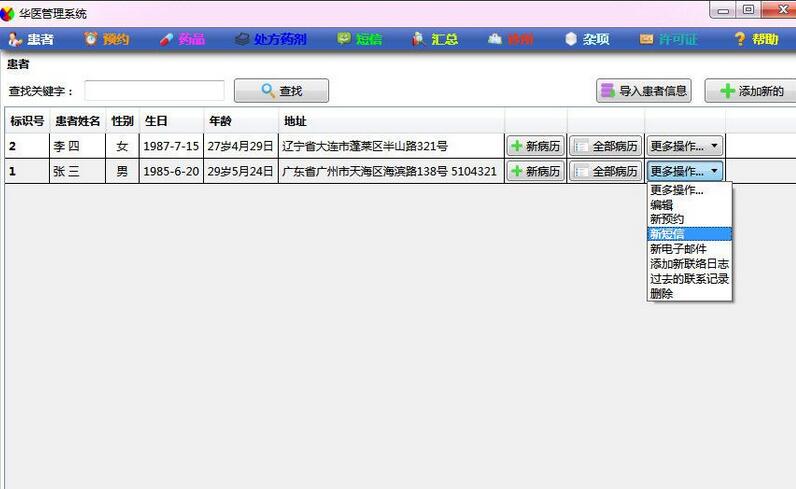Click the 华医管理系统 app logo icon

click(x=7, y=13)
